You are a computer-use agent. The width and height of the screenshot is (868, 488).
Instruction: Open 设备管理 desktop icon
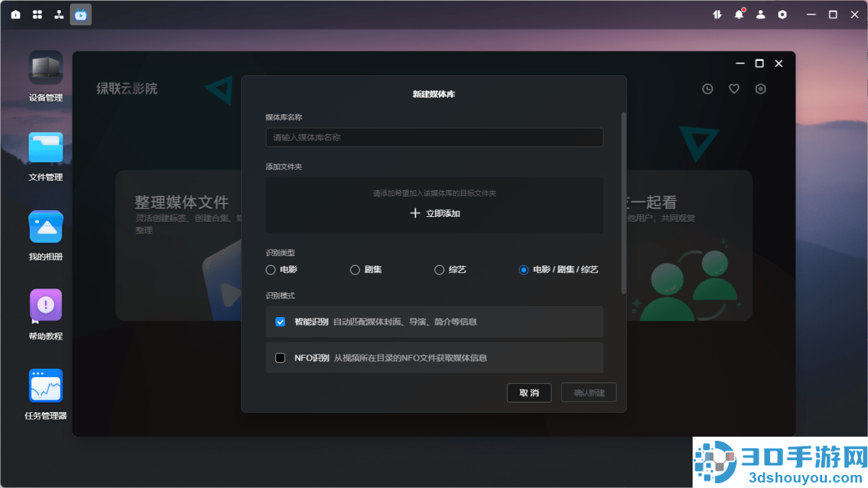[46, 76]
